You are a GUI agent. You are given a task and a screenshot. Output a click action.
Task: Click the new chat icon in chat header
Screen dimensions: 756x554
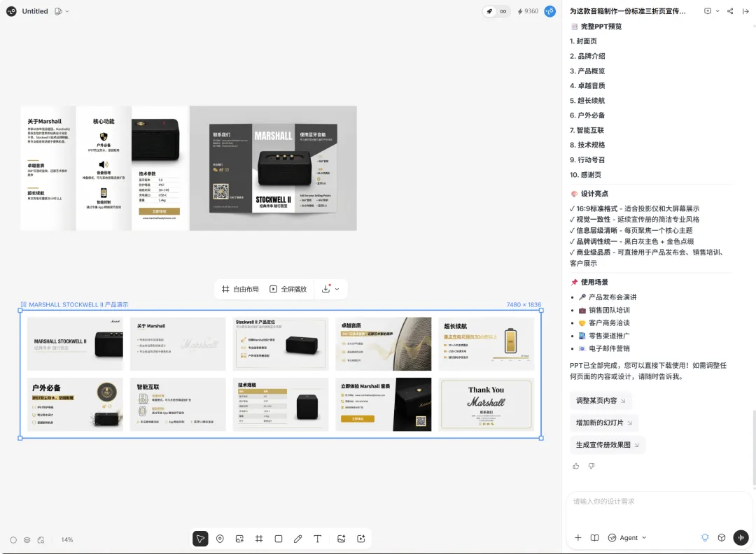(708, 11)
